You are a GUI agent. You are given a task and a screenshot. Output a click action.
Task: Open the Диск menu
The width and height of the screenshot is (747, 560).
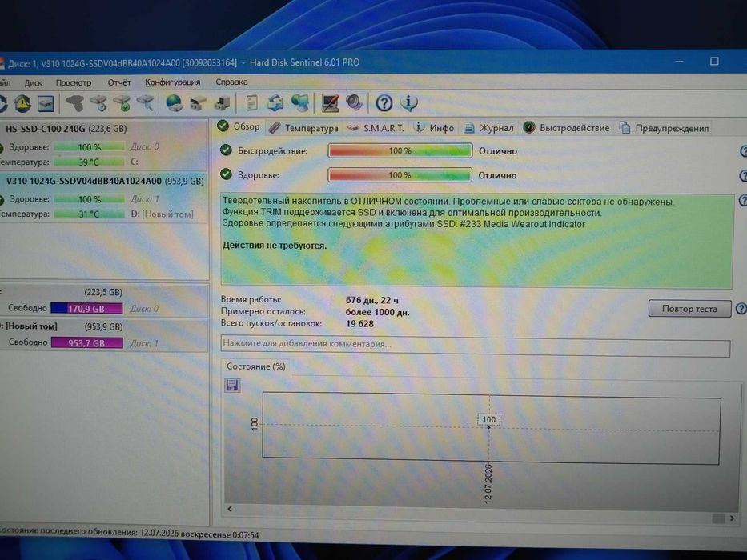click(x=34, y=83)
